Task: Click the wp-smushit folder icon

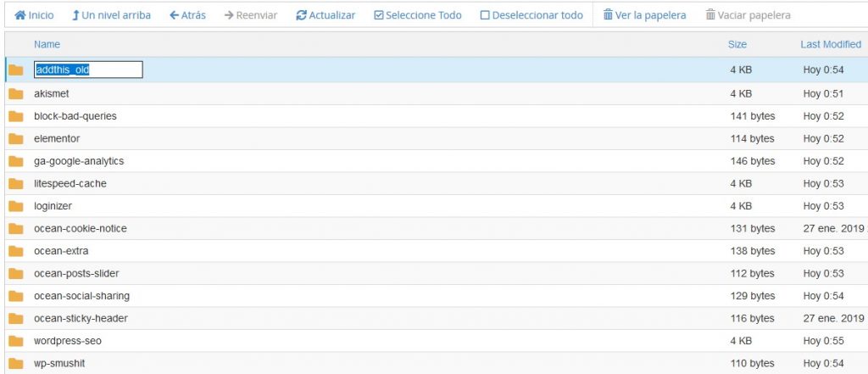Action: [x=16, y=364]
